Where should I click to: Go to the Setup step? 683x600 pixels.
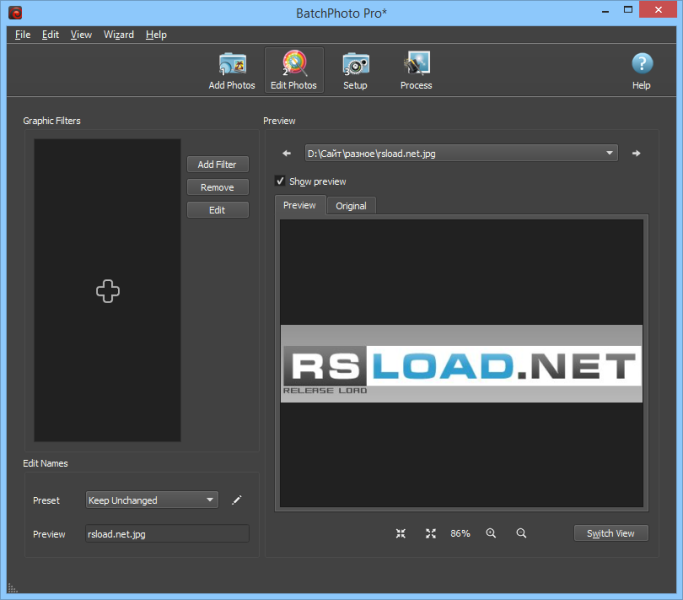tap(355, 71)
